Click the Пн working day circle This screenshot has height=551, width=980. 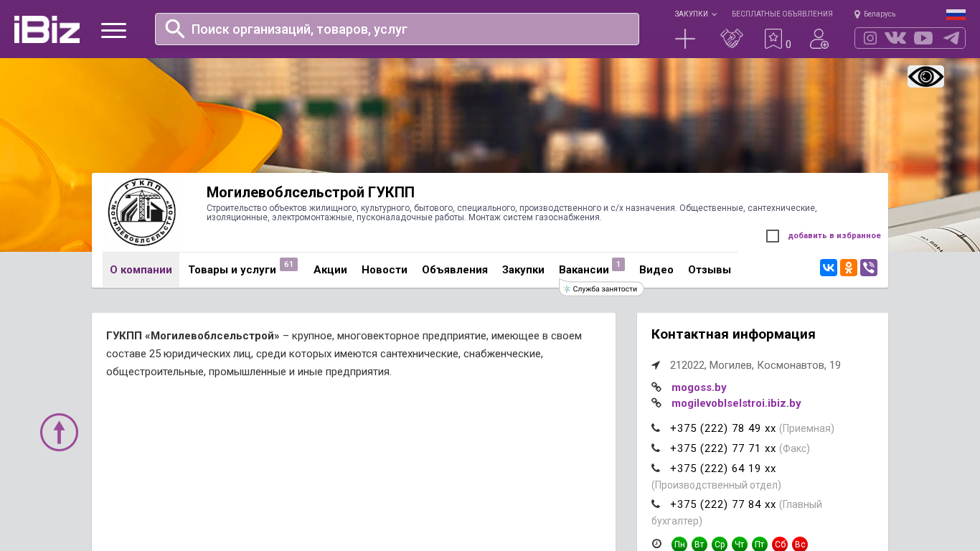pyautogui.click(x=679, y=545)
